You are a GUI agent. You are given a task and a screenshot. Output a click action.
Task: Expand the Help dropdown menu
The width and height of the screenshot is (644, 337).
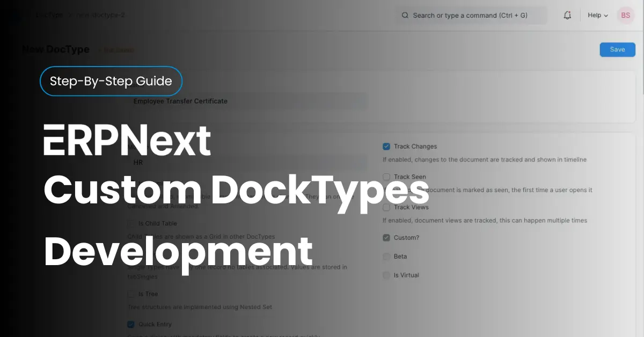point(597,16)
